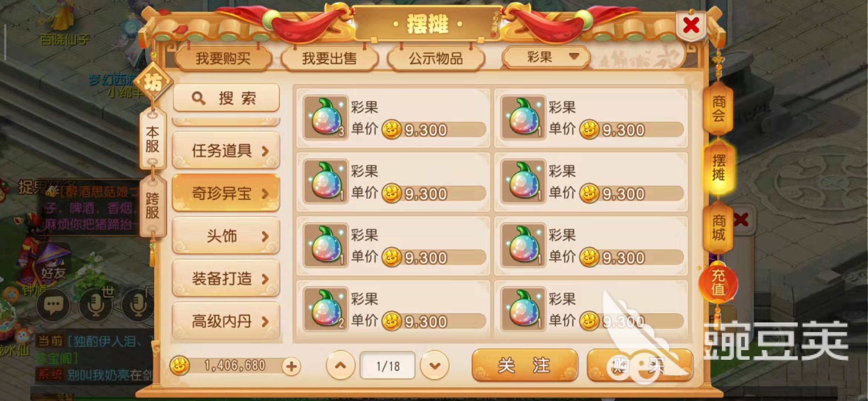Tap the 世 world voice microphone
Screen dimensions: 868x401
(x=96, y=304)
